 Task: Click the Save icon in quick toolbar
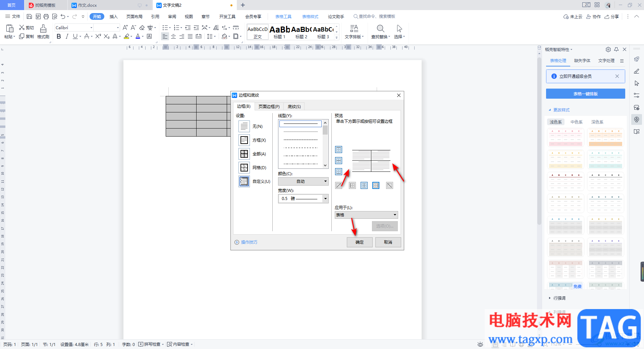[x=29, y=16]
